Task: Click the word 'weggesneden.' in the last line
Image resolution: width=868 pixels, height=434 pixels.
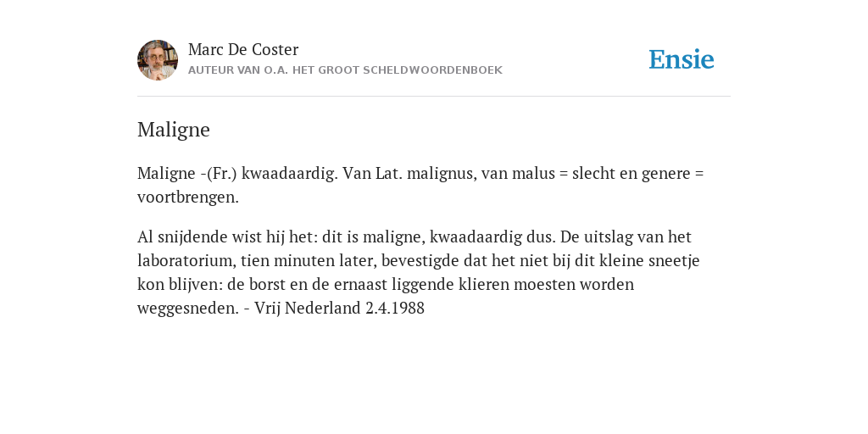Action: 187,308
